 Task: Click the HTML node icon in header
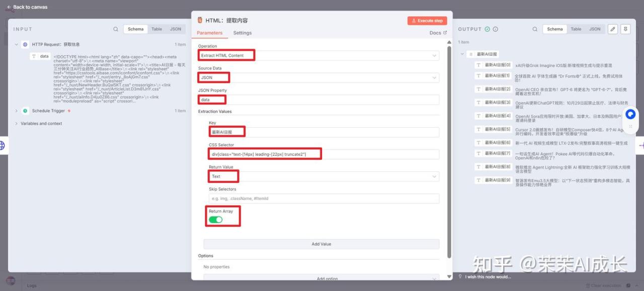200,21
